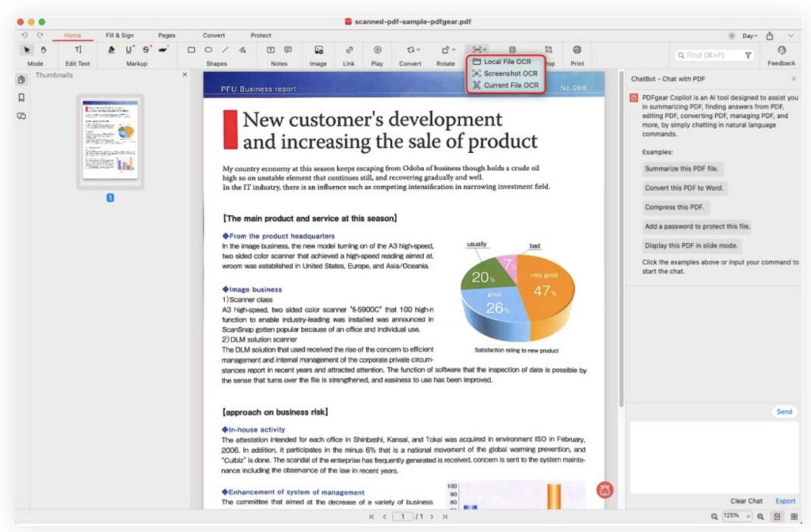Switch to thumbnail grid view mode
Viewport: 811px width, 532px height.
tap(794, 516)
